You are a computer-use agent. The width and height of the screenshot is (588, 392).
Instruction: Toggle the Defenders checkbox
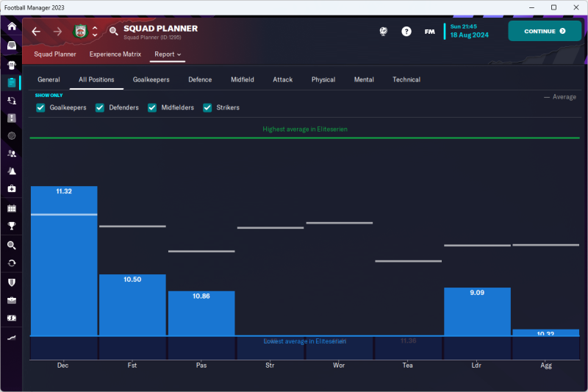(x=100, y=107)
